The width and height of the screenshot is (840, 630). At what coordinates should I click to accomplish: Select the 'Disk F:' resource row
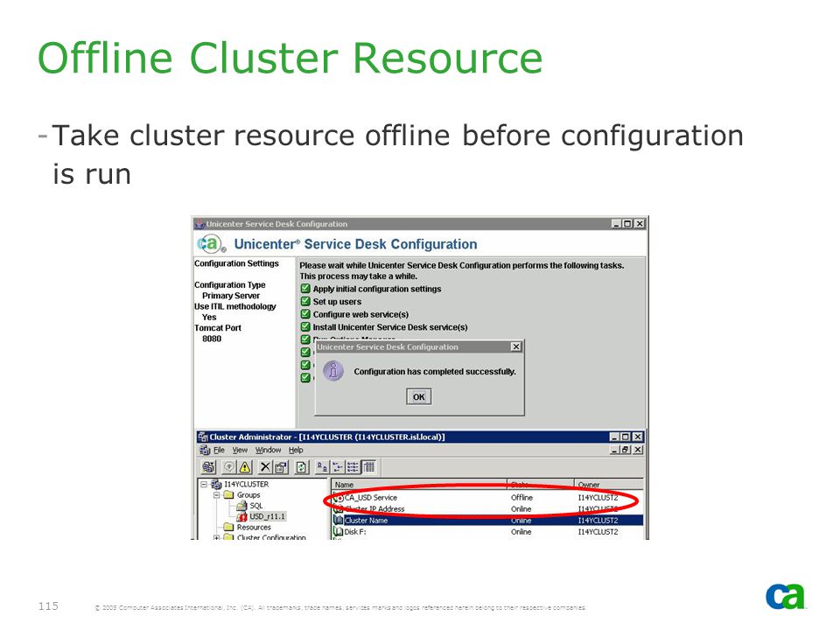click(487, 531)
